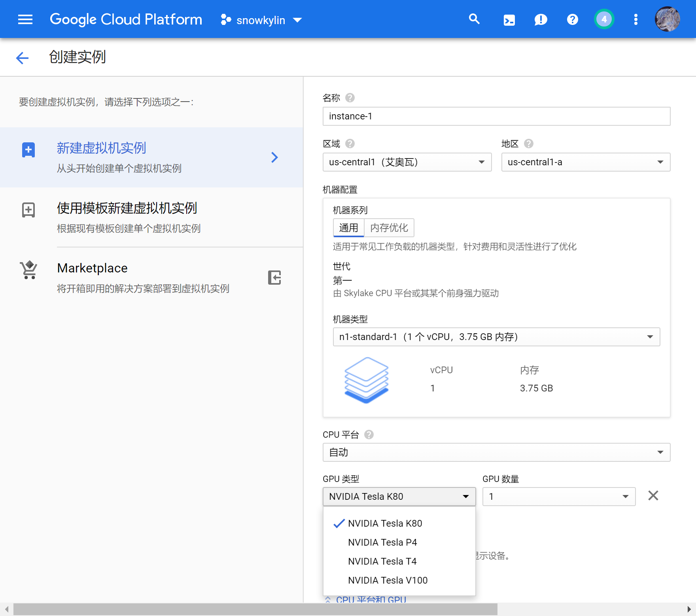Select 新建虚拟机实例 option
The width and height of the screenshot is (696, 616).
click(x=151, y=157)
